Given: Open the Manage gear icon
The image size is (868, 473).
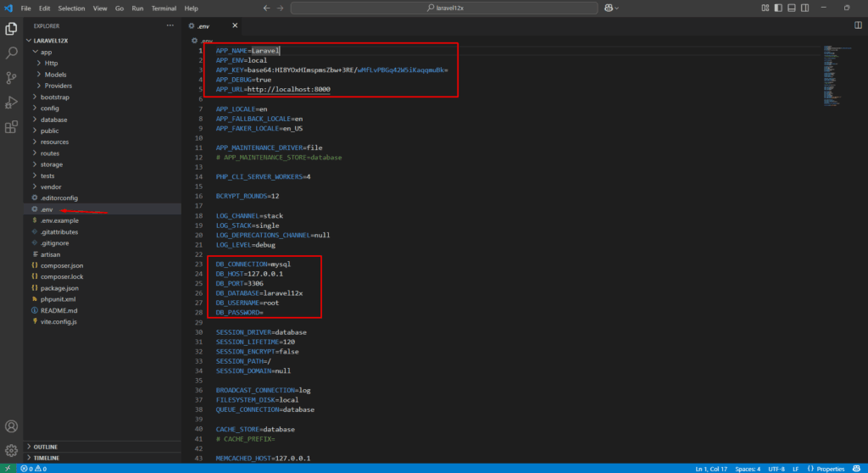Looking at the screenshot, I should (x=12, y=450).
